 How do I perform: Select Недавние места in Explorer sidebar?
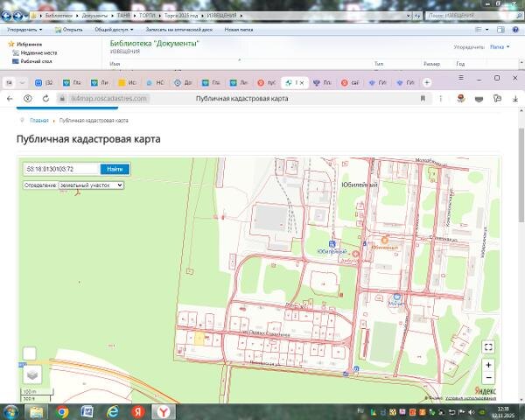35,52
